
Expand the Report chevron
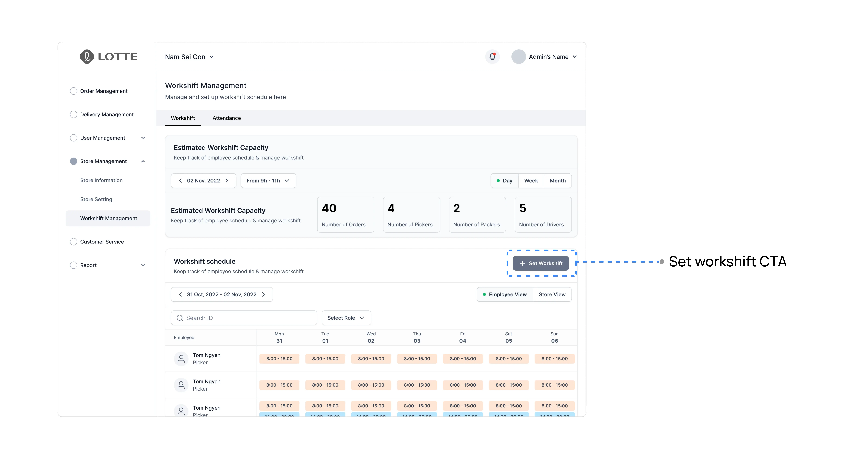click(x=143, y=265)
